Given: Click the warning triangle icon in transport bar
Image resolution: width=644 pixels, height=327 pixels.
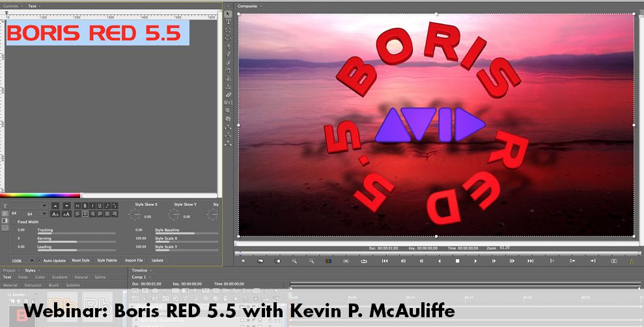Looking at the screenshot, I should tap(632, 261).
